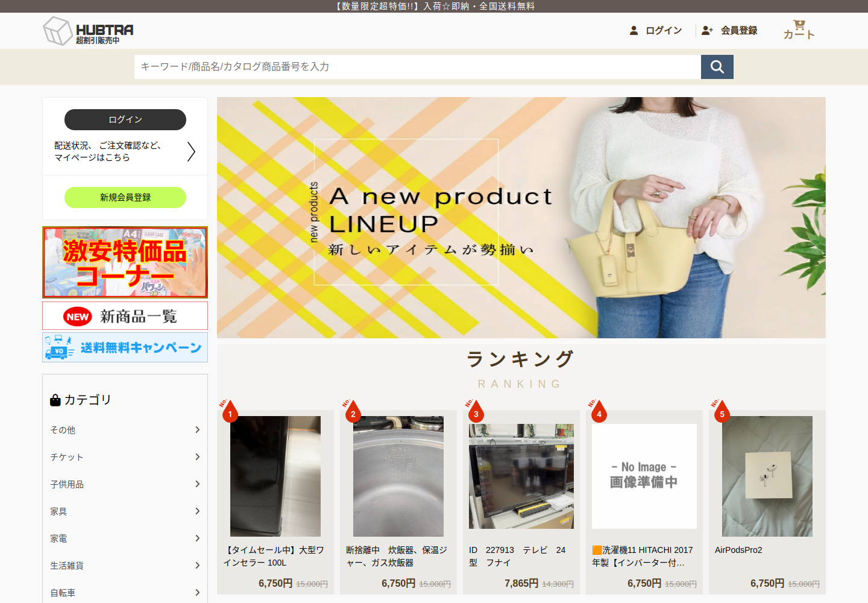Screen dimensions: 868x603
Task: Click the No.3 ranking badge
Action: click(475, 411)
